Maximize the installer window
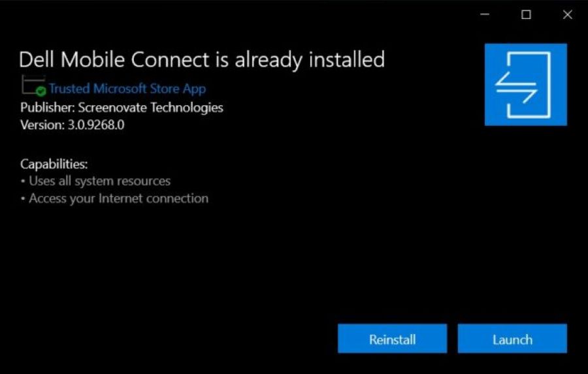The width and height of the screenshot is (588, 374). point(526,14)
